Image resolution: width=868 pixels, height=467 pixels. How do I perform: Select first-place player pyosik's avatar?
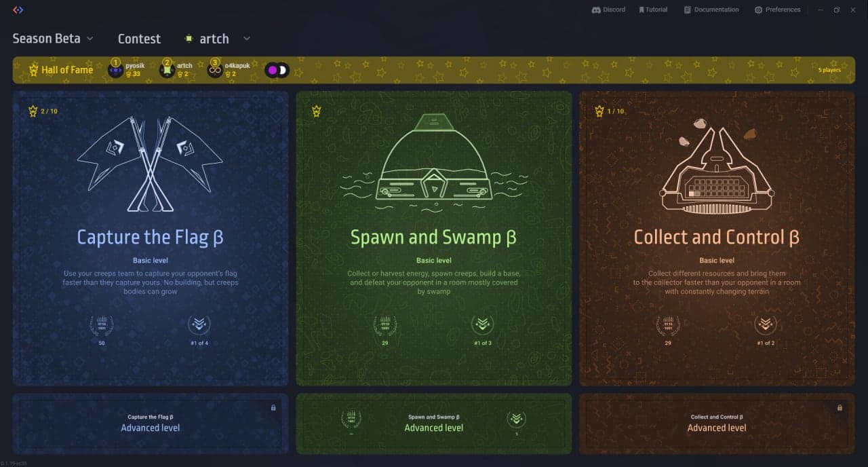(x=115, y=70)
